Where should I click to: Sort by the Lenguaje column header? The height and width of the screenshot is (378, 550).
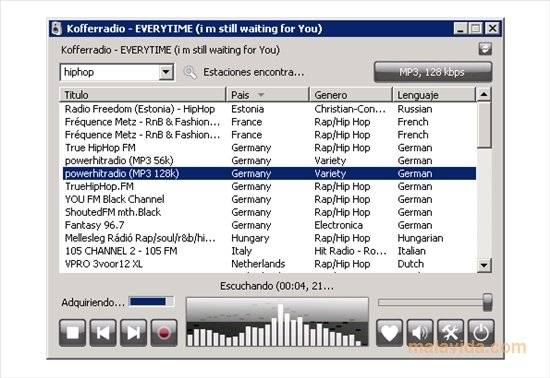[x=434, y=95]
